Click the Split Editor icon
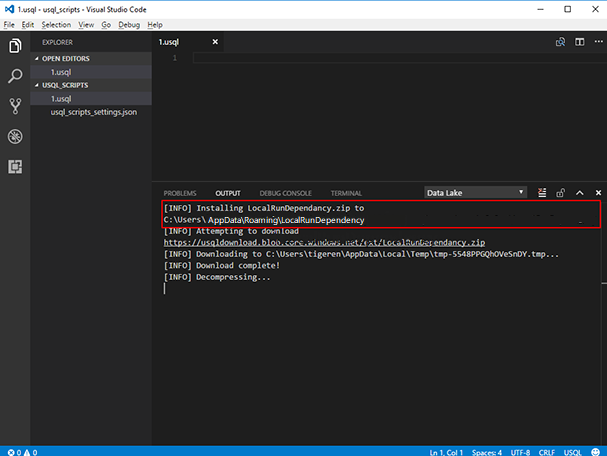The width and height of the screenshot is (607, 456). click(x=579, y=42)
